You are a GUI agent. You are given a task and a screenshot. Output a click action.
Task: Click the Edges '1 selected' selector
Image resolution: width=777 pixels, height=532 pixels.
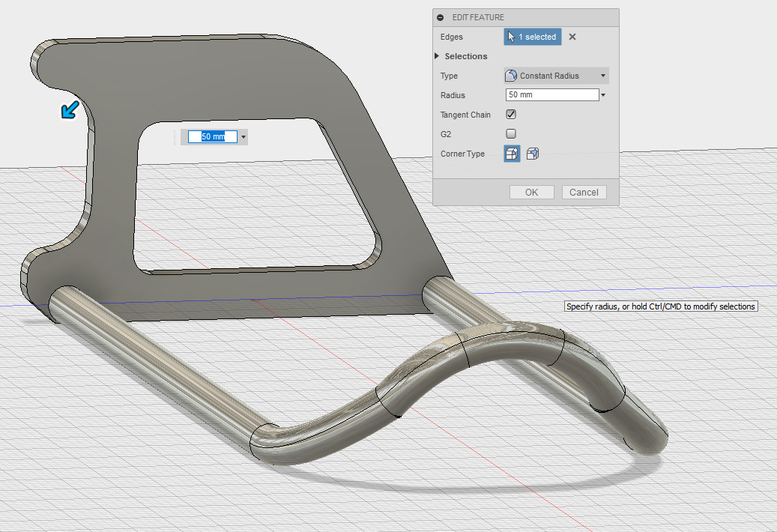[x=532, y=37]
